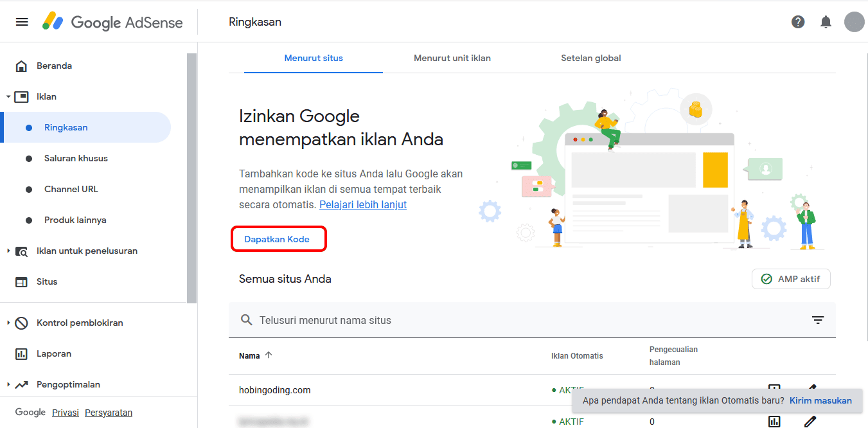Screen dimensions: 868x428
Task: View report for the second AKTIF site row
Action: [x=774, y=421]
